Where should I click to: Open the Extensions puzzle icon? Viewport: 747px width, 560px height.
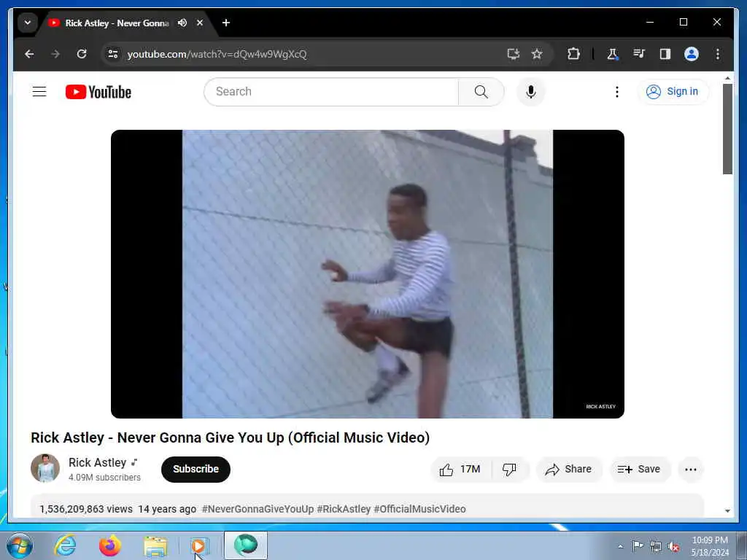click(573, 54)
